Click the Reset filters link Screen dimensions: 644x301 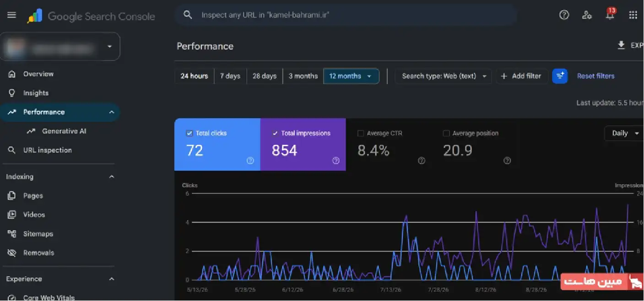pyautogui.click(x=595, y=76)
